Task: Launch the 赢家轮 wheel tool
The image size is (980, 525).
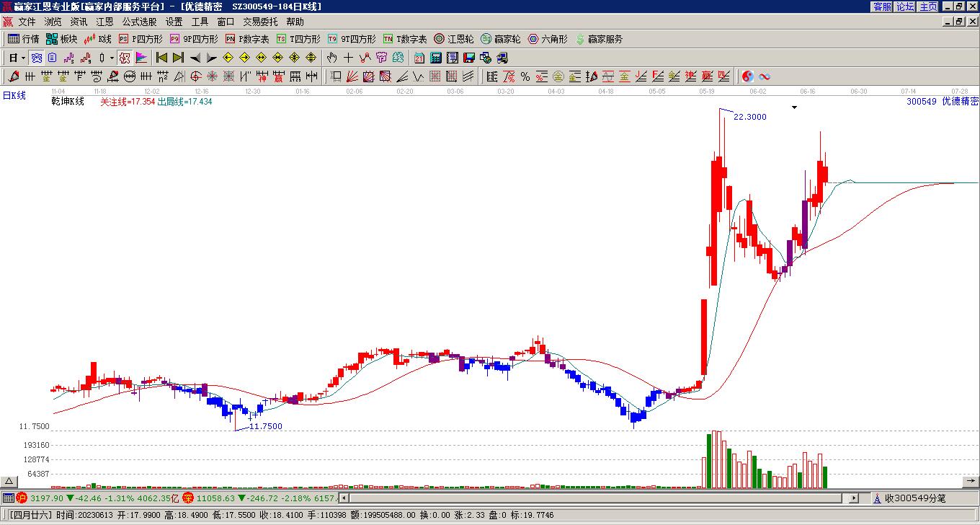Action: [500, 39]
